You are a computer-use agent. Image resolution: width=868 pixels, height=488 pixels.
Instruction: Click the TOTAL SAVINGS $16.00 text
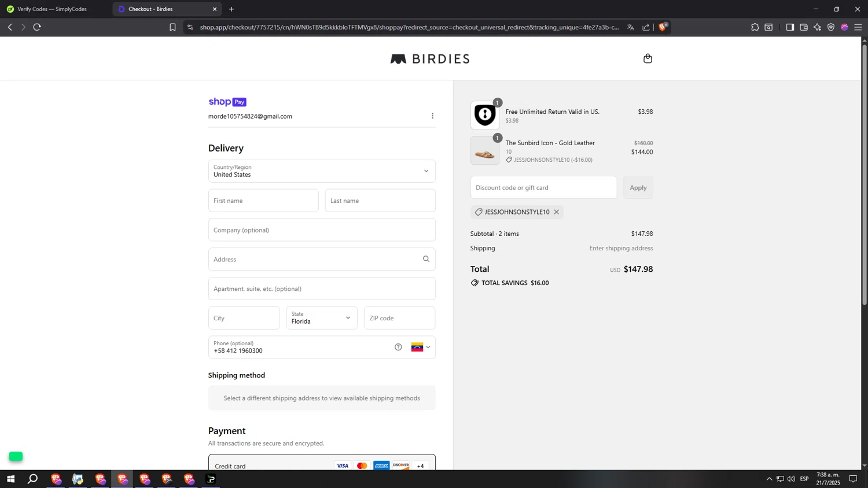point(515,283)
